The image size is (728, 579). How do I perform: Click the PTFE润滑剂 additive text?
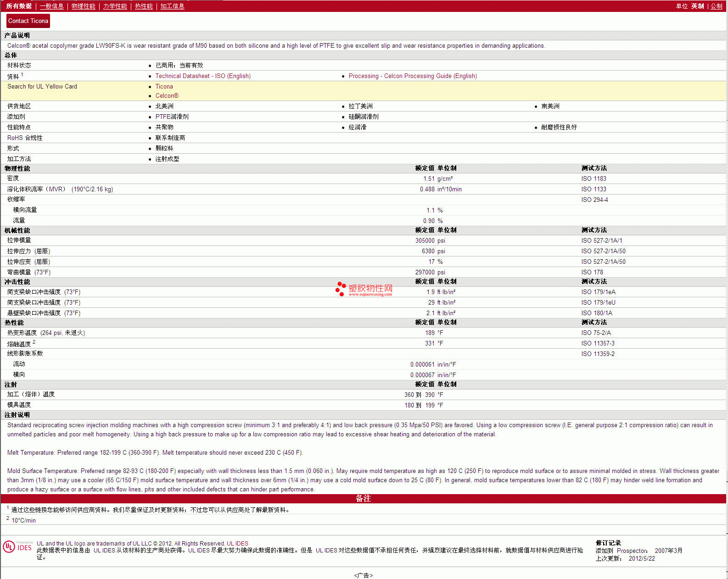172,117
